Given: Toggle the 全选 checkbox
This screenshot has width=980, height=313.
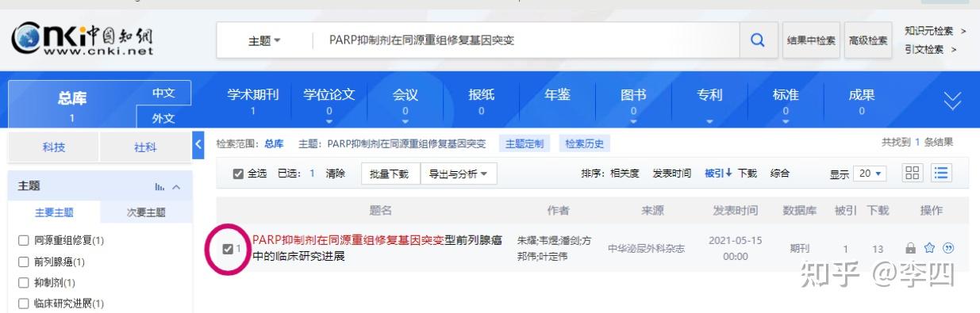Looking at the screenshot, I should point(238,174).
